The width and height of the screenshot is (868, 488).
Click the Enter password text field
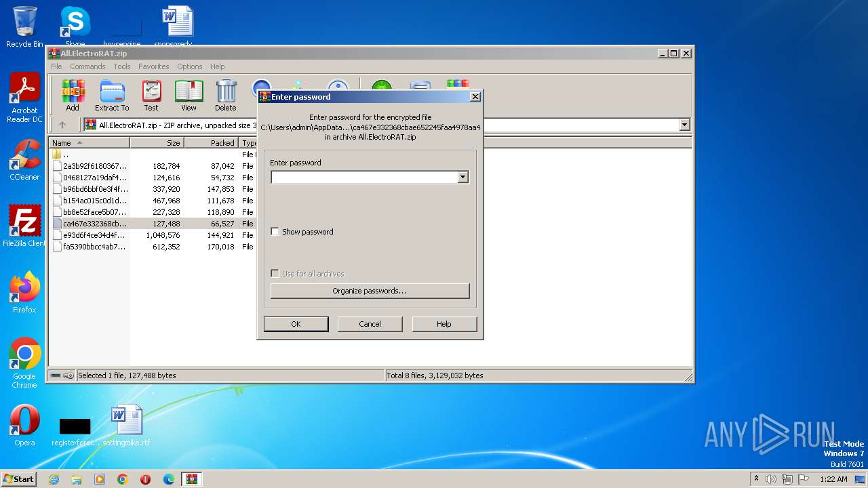(x=364, y=177)
